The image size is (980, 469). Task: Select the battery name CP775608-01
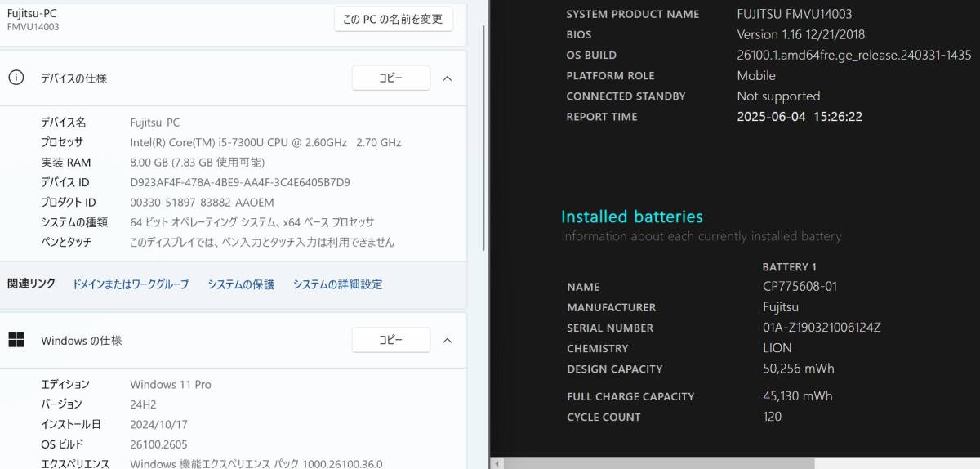pyautogui.click(x=800, y=287)
